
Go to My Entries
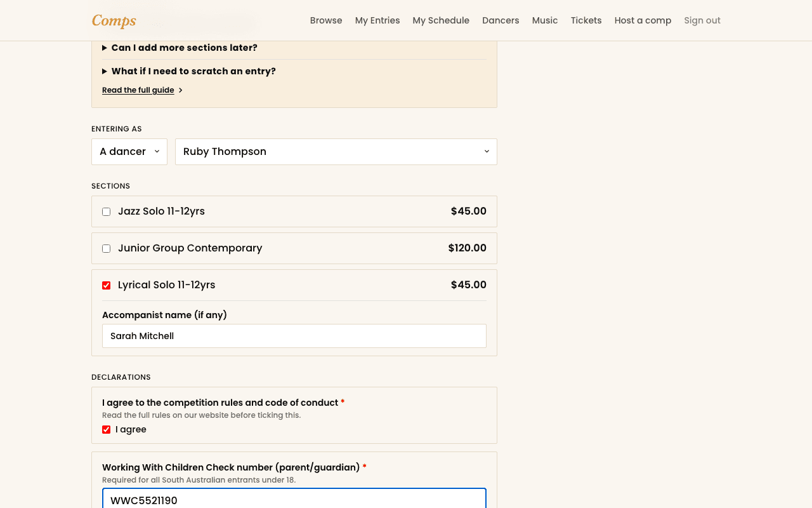pyautogui.click(x=377, y=20)
